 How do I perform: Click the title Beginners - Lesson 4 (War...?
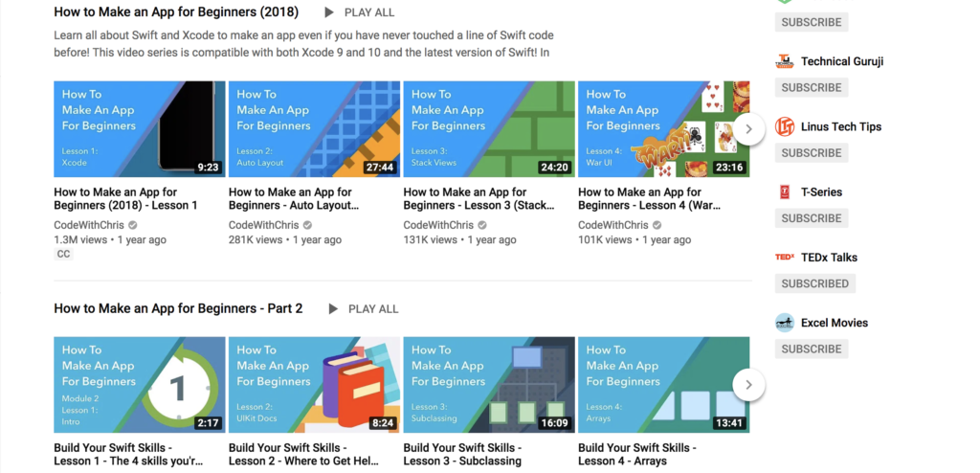[650, 199]
